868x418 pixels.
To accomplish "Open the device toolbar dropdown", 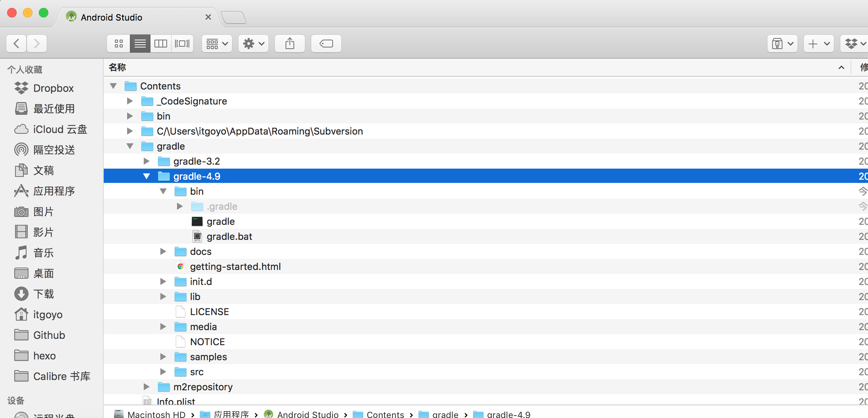I will (x=782, y=44).
